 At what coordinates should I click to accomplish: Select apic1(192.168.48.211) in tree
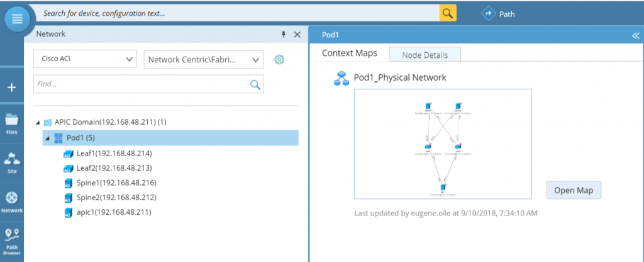114,213
